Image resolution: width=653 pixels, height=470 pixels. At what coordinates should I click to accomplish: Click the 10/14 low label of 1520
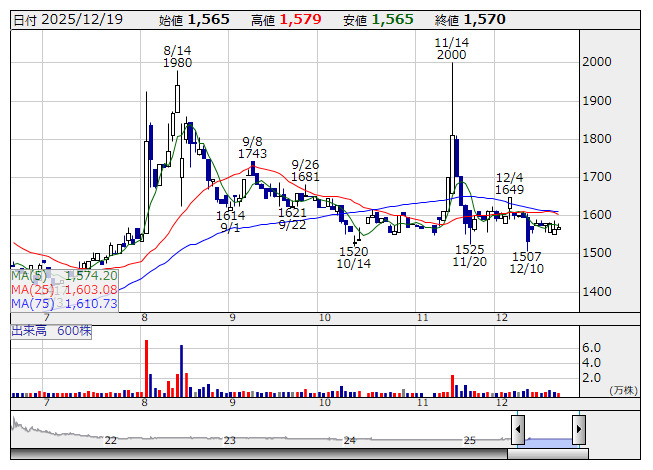[x=354, y=258]
